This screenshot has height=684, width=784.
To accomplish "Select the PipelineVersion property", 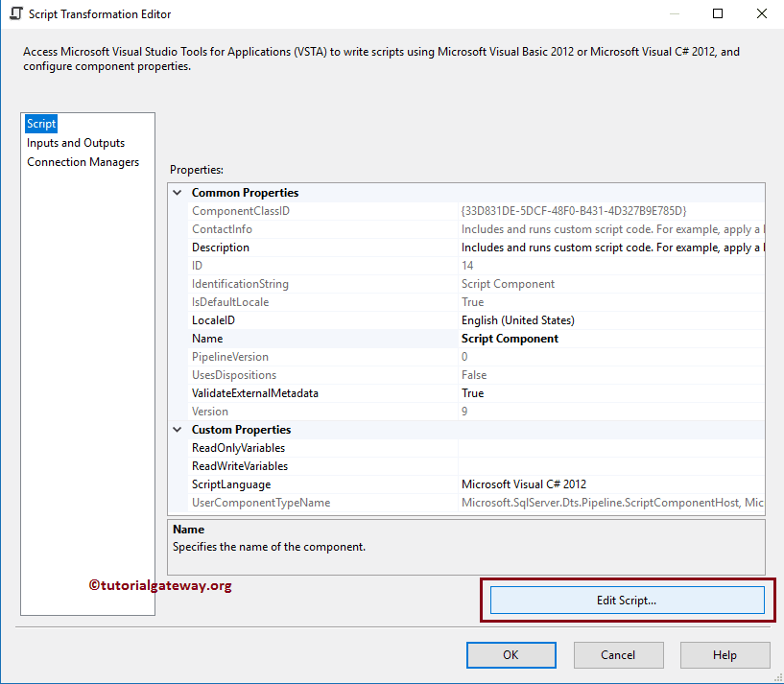I will point(230,357).
